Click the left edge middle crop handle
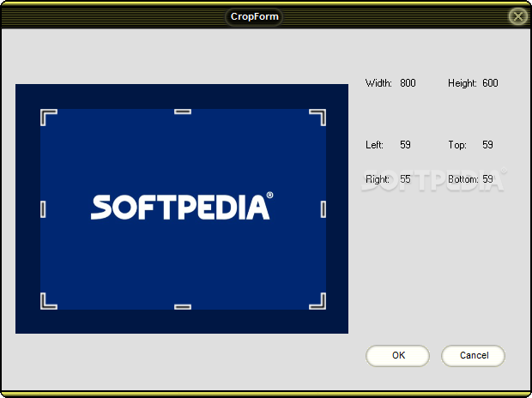Screen dimensions: 532x398 point(43,209)
